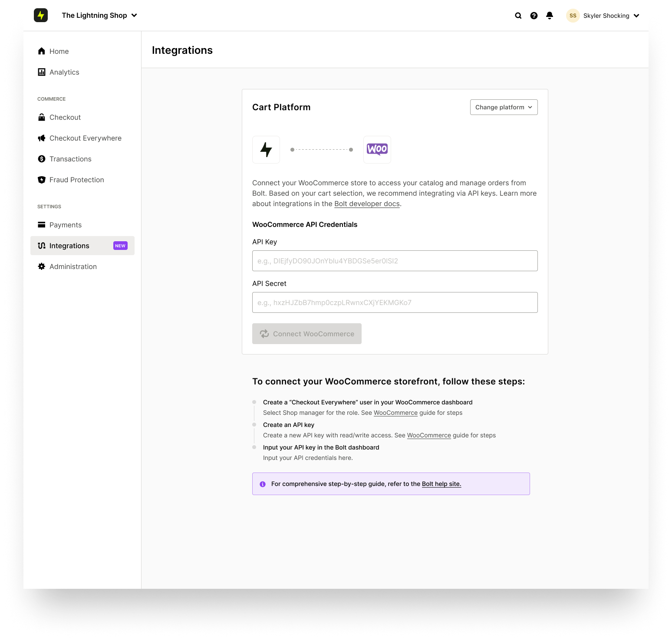This screenshot has width=672, height=640.
Task: Click the Fraud Protection shield icon
Action: click(x=42, y=180)
